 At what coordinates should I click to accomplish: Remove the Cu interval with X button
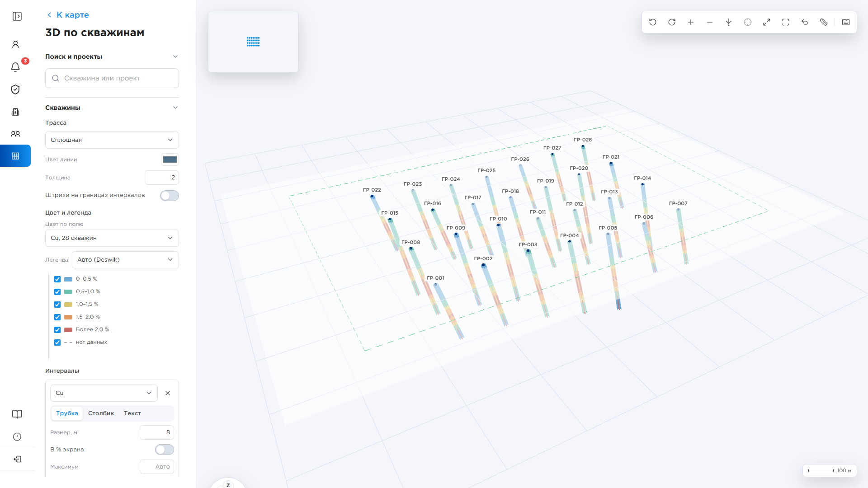168,393
